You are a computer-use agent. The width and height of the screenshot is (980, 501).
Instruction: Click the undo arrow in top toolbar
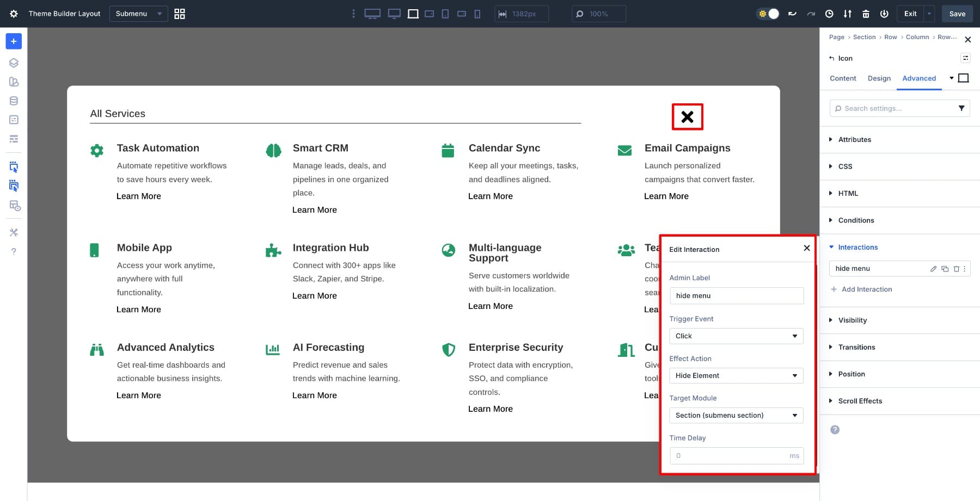792,14
